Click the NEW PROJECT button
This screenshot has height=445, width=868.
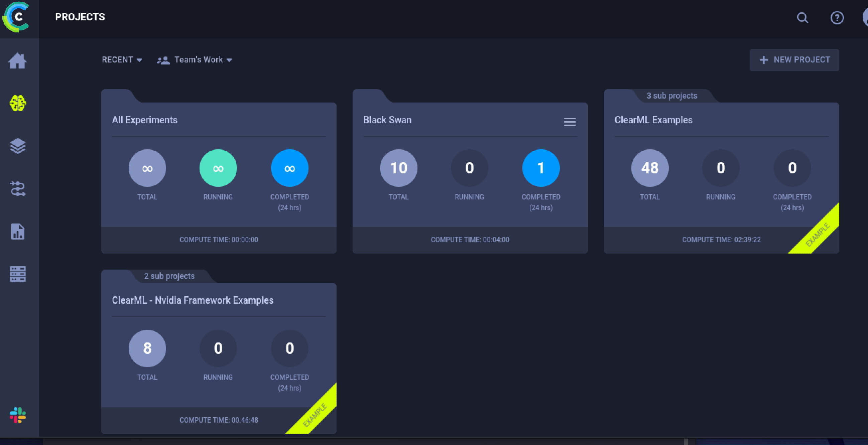point(794,60)
